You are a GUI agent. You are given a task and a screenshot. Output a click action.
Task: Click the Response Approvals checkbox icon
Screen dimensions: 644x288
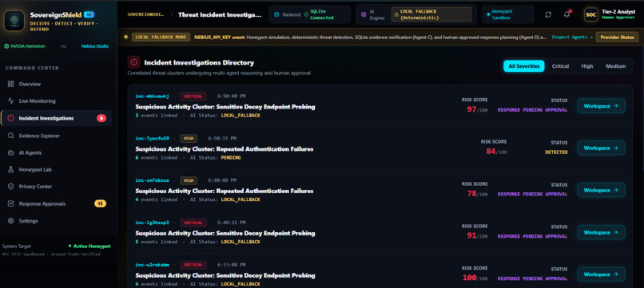click(x=10, y=203)
